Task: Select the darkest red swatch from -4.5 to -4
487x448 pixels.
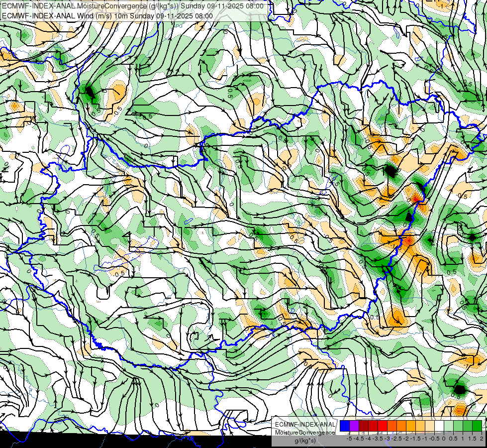Action: [x=364, y=426]
